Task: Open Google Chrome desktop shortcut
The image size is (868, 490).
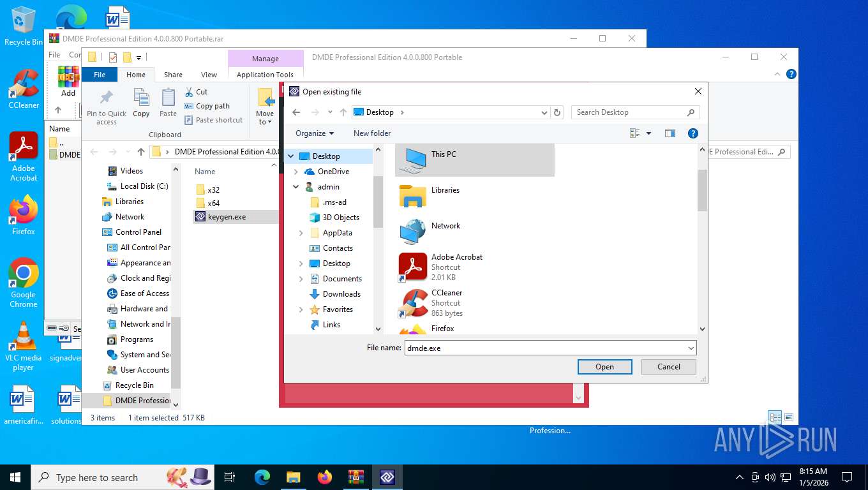Action: coord(24,283)
